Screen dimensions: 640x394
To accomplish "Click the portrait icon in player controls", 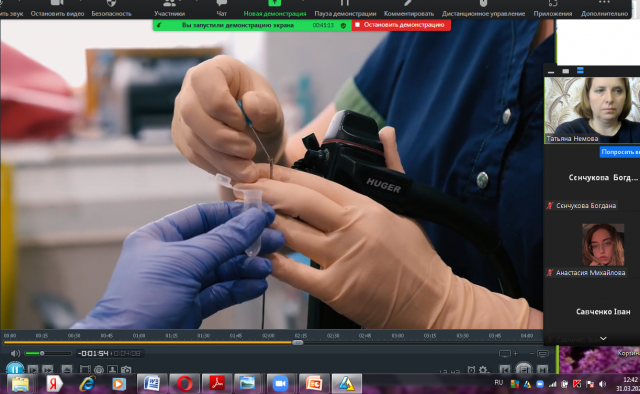I will [x=112, y=370].
